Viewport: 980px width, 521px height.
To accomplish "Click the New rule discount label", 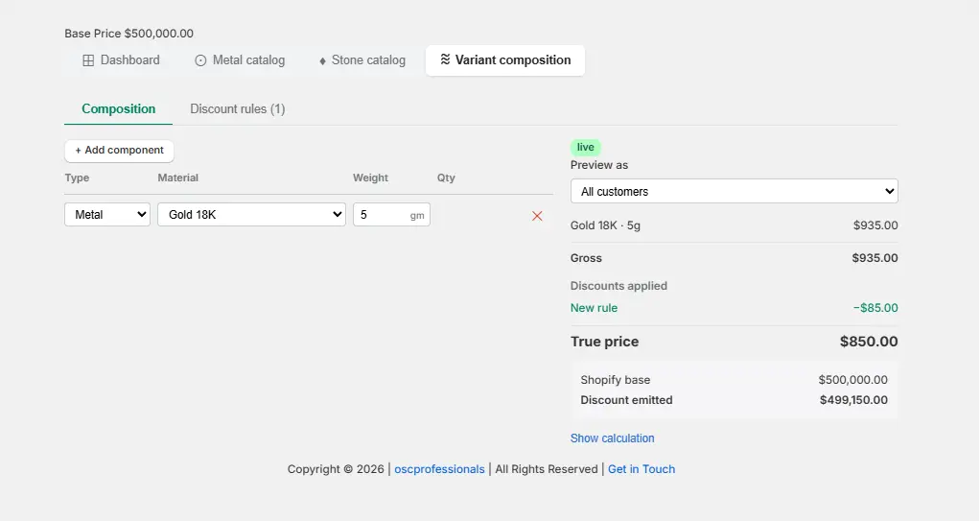I will pos(594,308).
